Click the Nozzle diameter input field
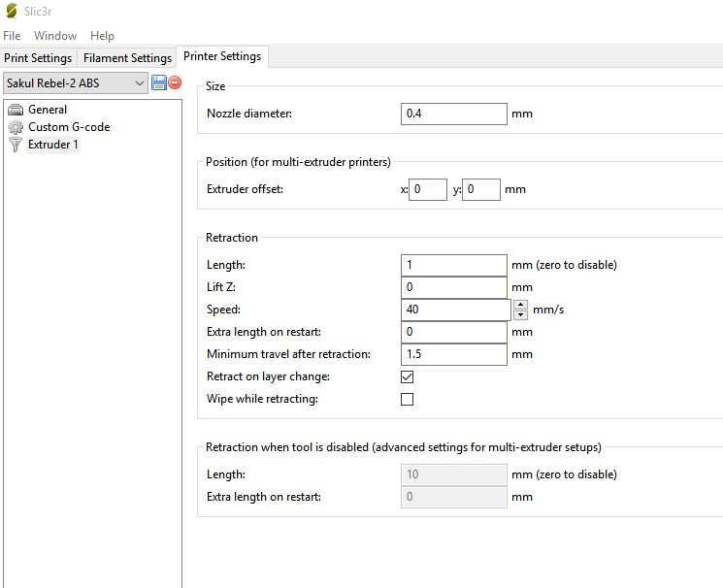The image size is (723, 588). pyautogui.click(x=453, y=114)
